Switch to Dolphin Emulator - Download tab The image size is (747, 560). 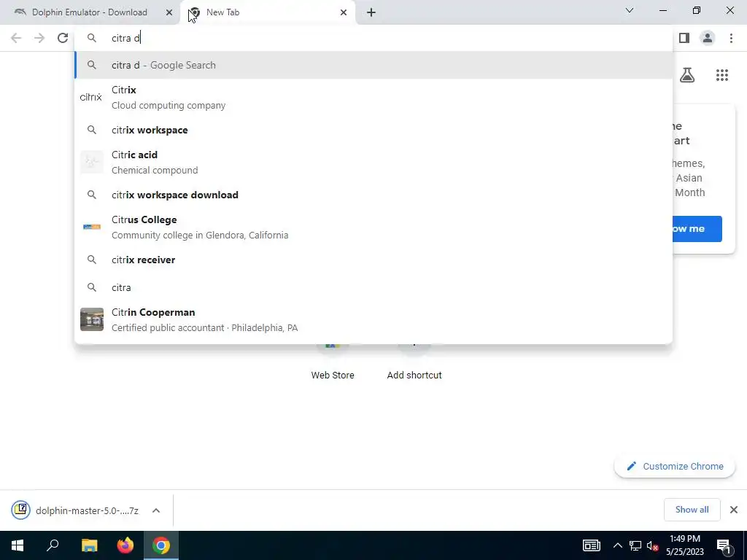[90, 12]
